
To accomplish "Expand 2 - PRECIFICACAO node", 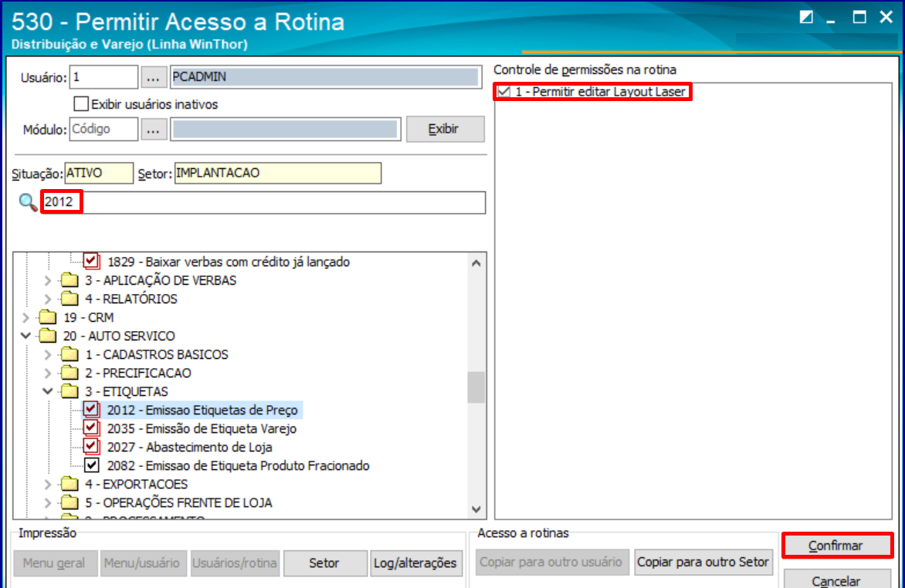I will (48, 373).
